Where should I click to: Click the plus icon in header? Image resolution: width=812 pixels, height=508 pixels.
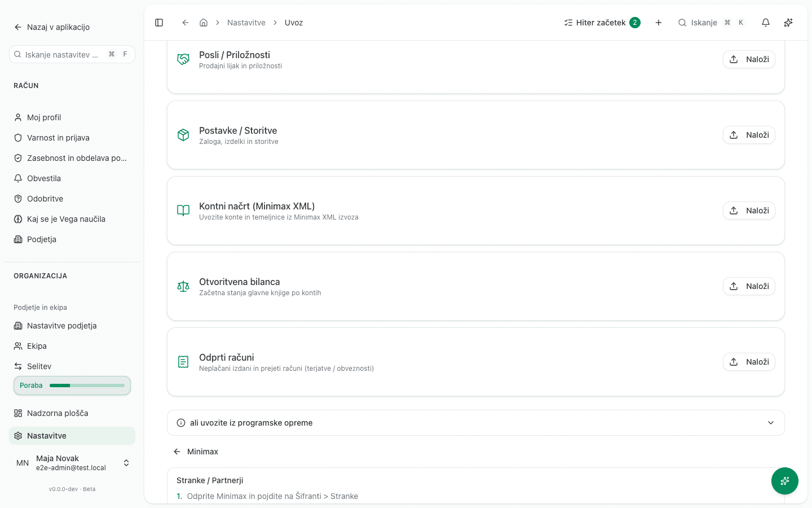[659, 23]
